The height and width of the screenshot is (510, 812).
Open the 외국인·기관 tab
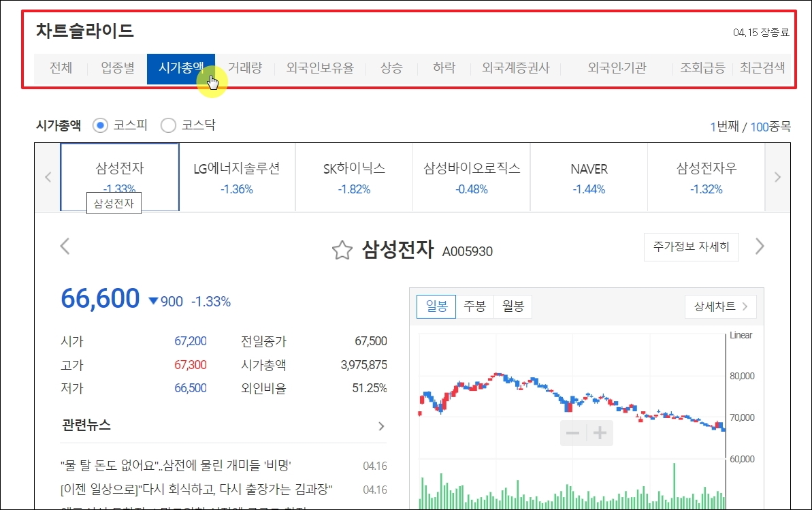point(617,68)
